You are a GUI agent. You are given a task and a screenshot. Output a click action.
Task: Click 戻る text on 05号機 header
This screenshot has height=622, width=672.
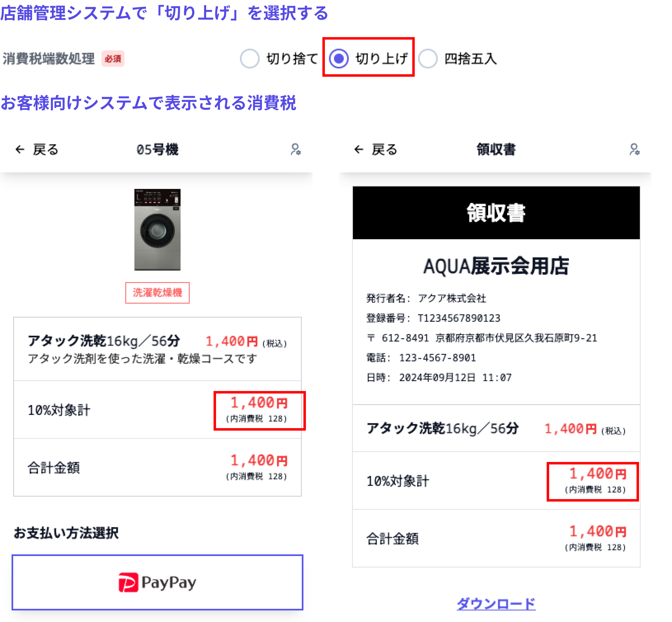(x=46, y=150)
